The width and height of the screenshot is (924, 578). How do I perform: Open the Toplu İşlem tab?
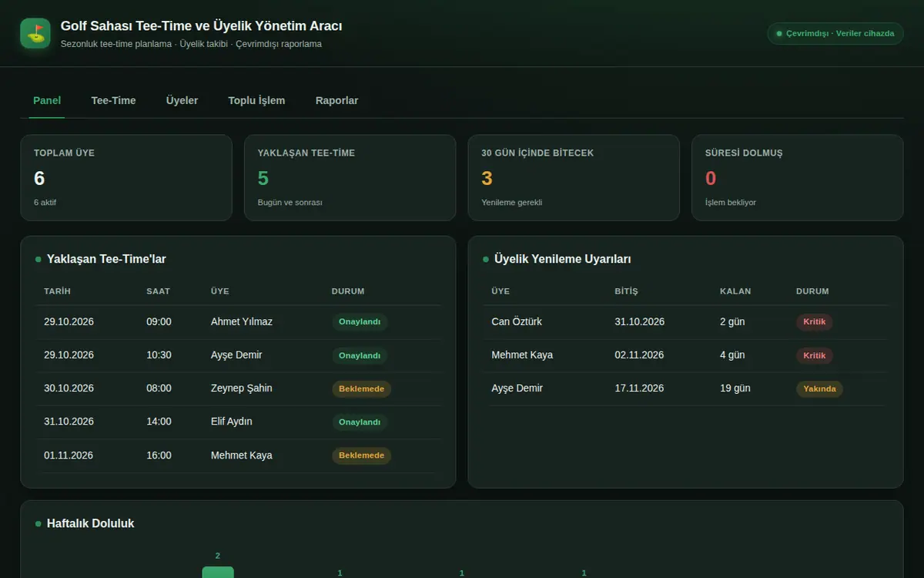coord(256,100)
